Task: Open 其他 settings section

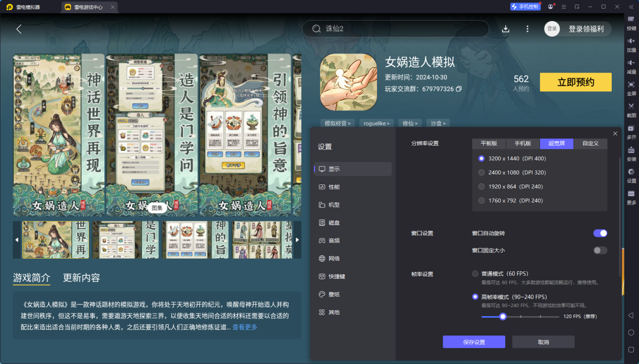Action: tap(353, 313)
